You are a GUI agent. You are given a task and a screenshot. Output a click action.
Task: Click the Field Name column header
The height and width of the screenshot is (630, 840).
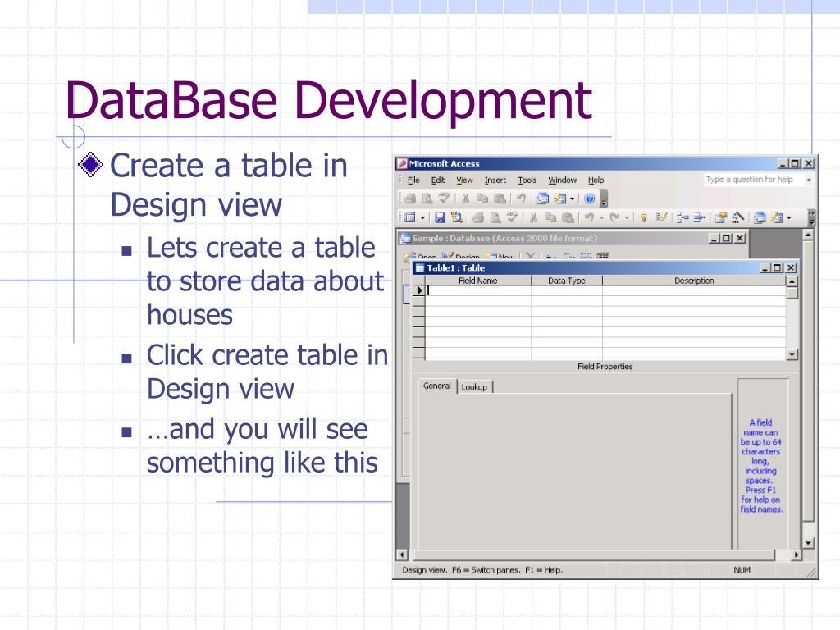pyautogui.click(x=478, y=281)
